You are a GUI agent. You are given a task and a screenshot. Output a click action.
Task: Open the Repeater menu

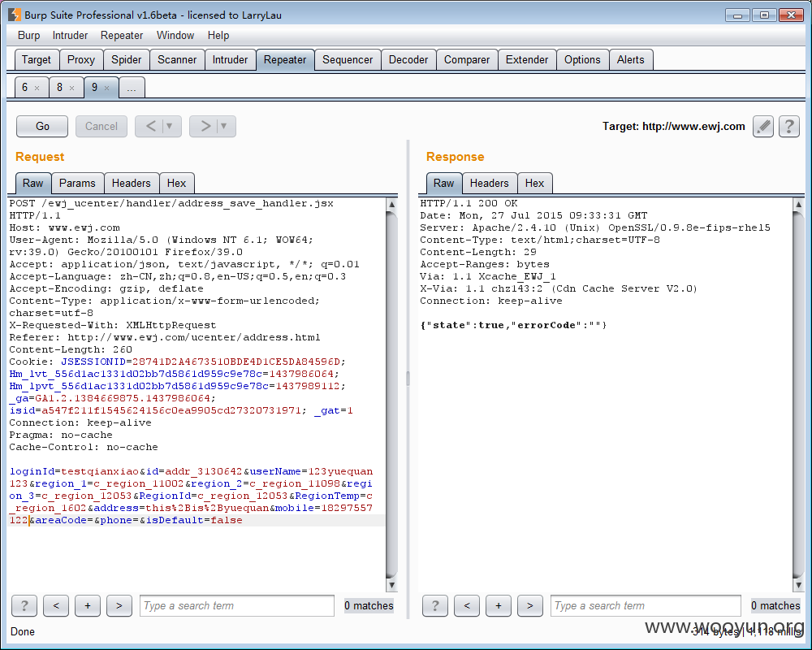(122, 35)
